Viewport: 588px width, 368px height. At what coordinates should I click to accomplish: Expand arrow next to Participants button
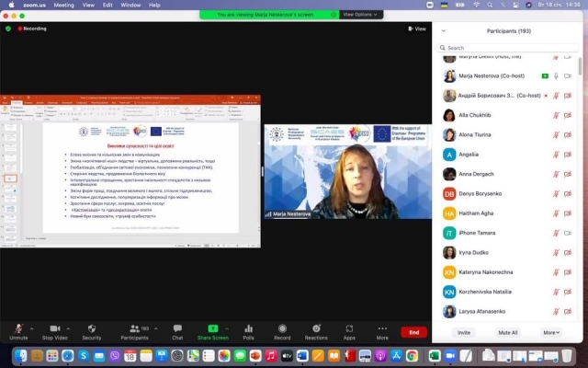155,328
